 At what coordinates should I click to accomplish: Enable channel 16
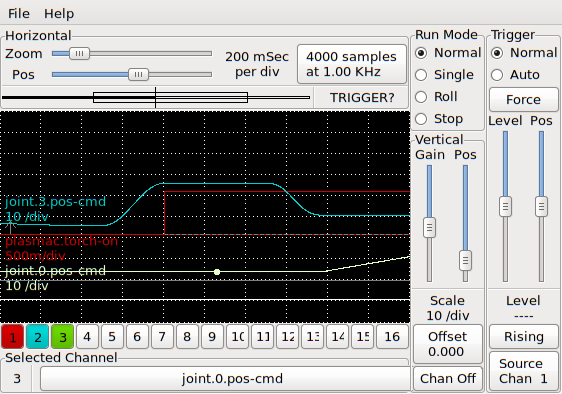pyautogui.click(x=392, y=337)
